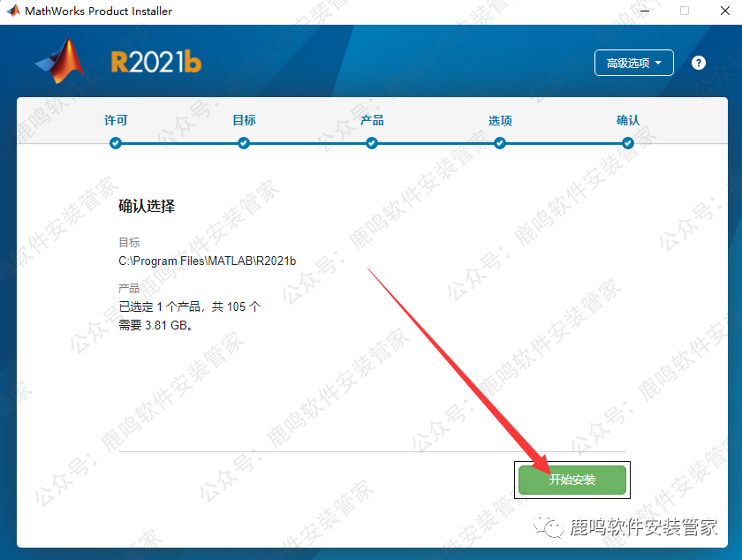Select the 确认 step label

[x=628, y=120]
